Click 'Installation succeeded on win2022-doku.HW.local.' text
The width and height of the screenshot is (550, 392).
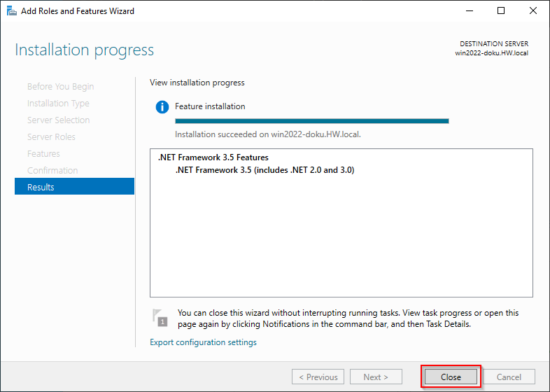click(268, 134)
